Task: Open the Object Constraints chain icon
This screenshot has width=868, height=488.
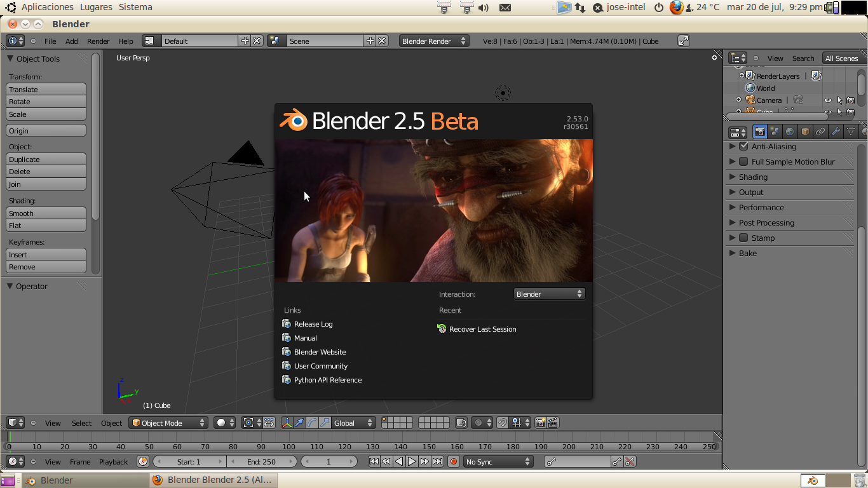Action: (x=820, y=132)
